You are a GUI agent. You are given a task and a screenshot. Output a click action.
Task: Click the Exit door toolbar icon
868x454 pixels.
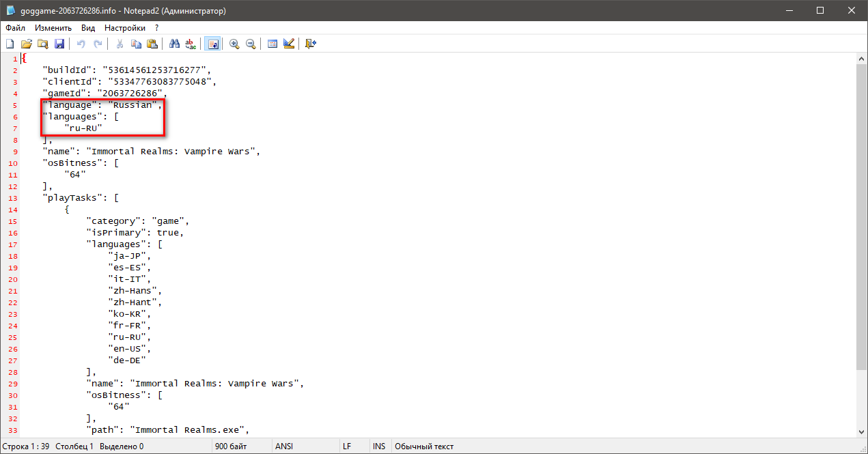(x=311, y=44)
